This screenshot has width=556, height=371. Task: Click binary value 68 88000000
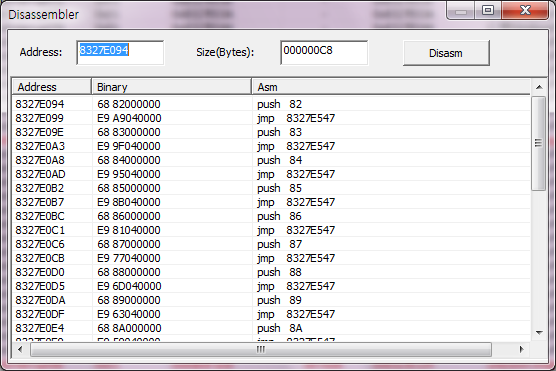pyautogui.click(x=129, y=272)
